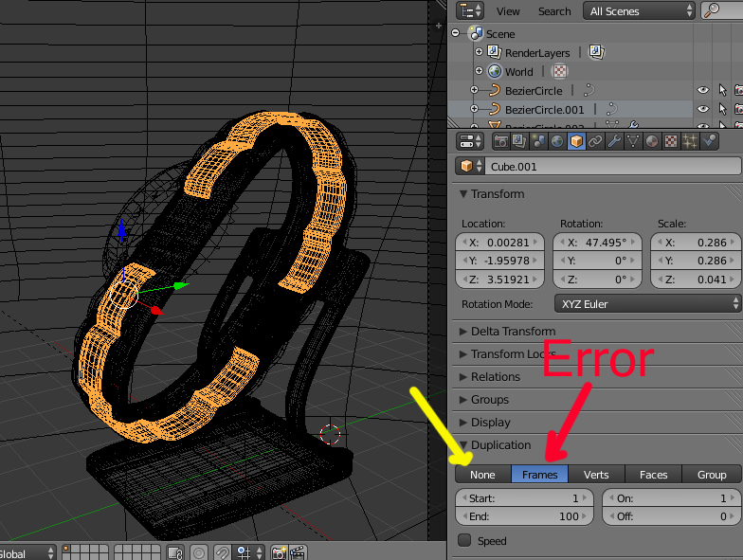Open the Scene properties tab
Image resolution: width=743 pixels, height=560 pixels.
(x=538, y=141)
